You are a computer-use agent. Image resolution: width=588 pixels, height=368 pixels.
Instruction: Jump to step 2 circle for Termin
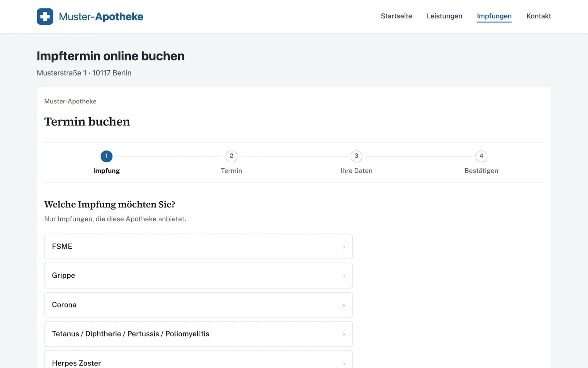pyautogui.click(x=232, y=156)
